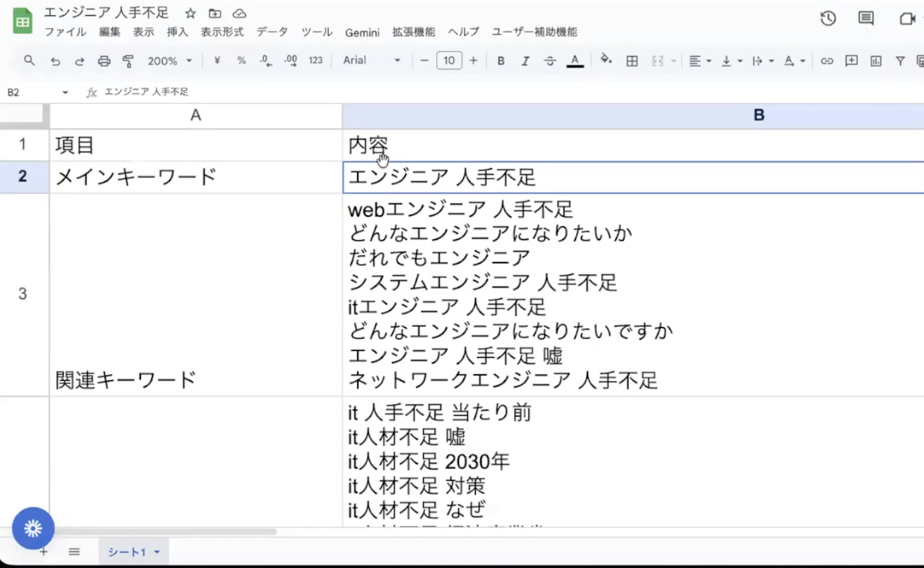Image resolution: width=924 pixels, height=568 pixels.
Task: Decrease decimal places
Action: tap(266, 60)
